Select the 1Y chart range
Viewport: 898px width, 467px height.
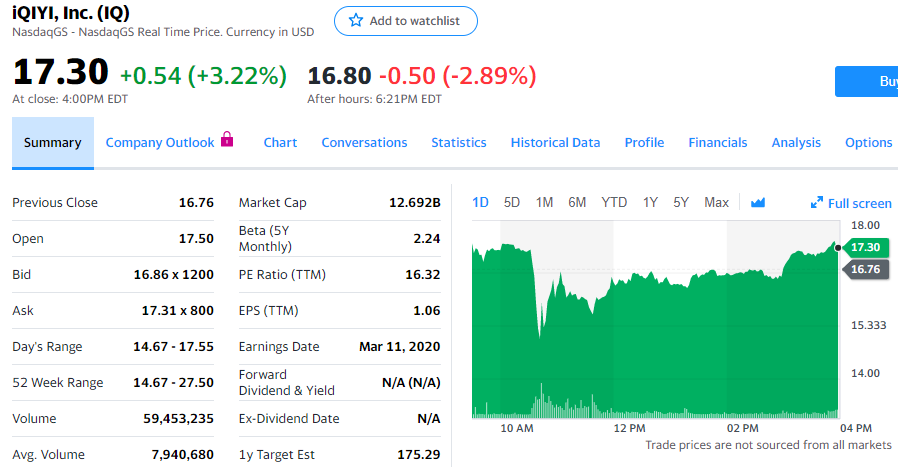point(650,203)
